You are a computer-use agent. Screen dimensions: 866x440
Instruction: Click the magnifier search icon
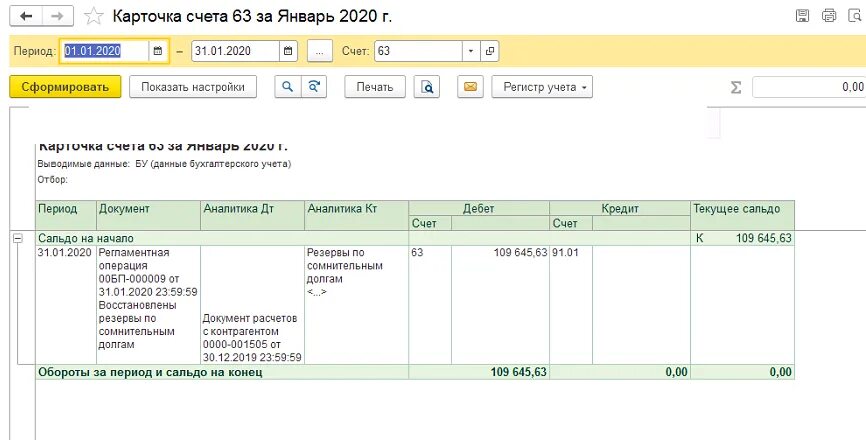[x=288, y=87]
